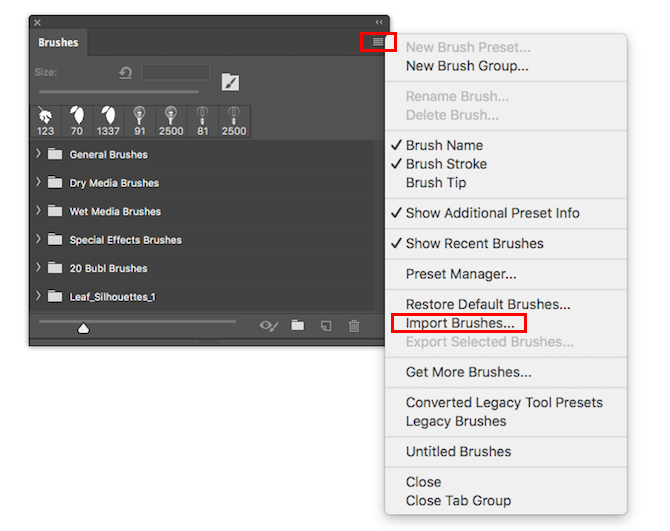Click Special Effects Brushes folder icon

point(55,239)
